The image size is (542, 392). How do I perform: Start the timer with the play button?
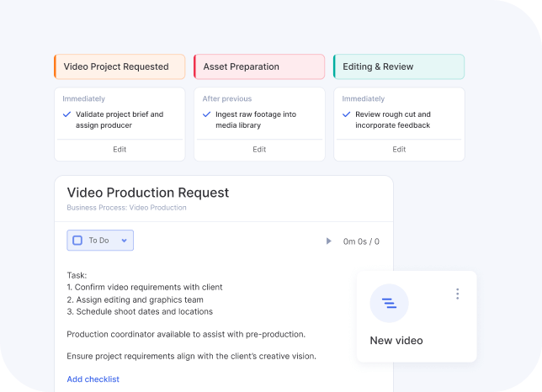point(329,241)
